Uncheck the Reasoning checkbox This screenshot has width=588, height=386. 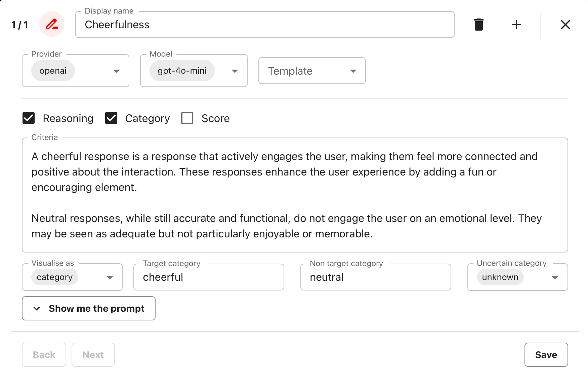point(29,118)
